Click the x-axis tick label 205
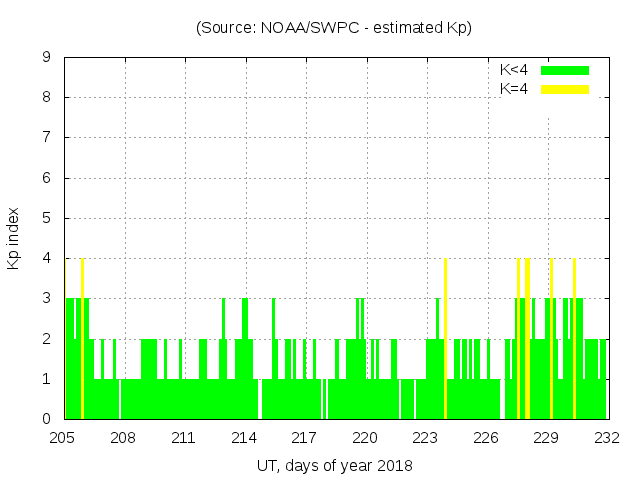640x480 pixels. [63, 437]
